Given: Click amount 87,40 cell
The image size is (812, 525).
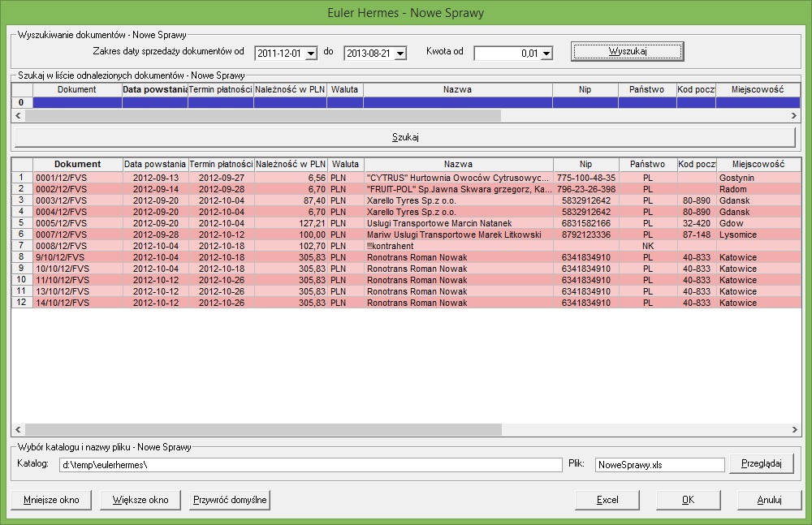Looking at the screenshot, I should [291, 201].
